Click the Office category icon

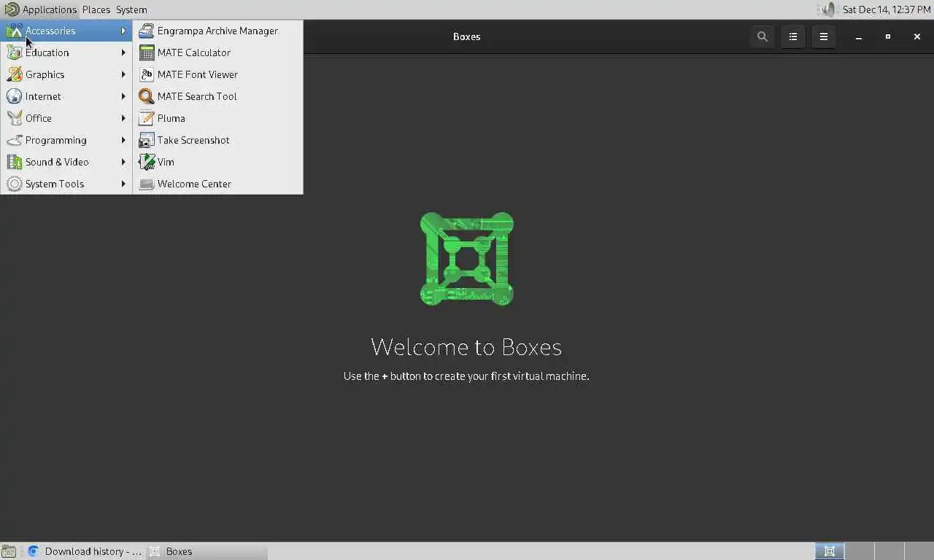[14, 118]
